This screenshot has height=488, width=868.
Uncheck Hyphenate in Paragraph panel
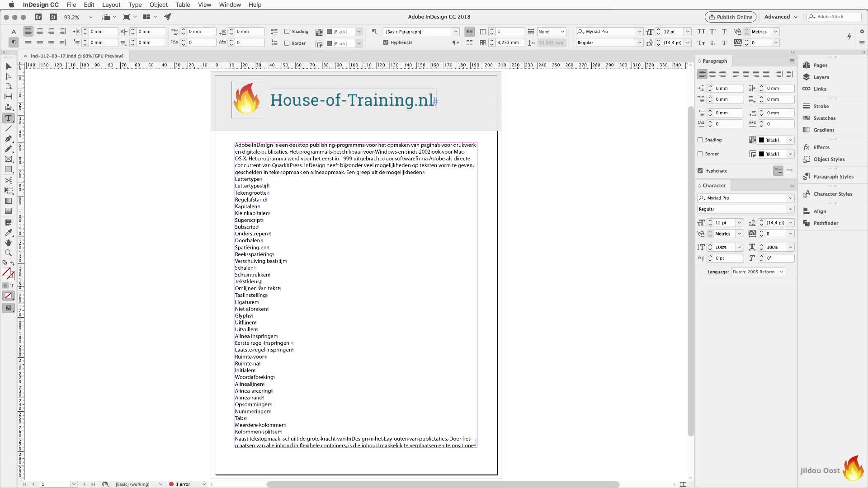pyautogui.click(x=700, y=171)
